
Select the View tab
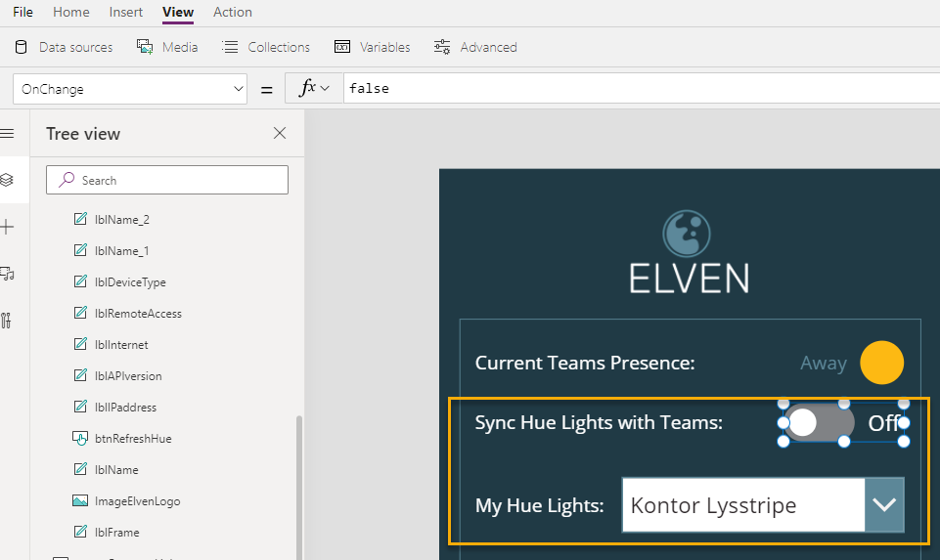click(x=178, y=12)
